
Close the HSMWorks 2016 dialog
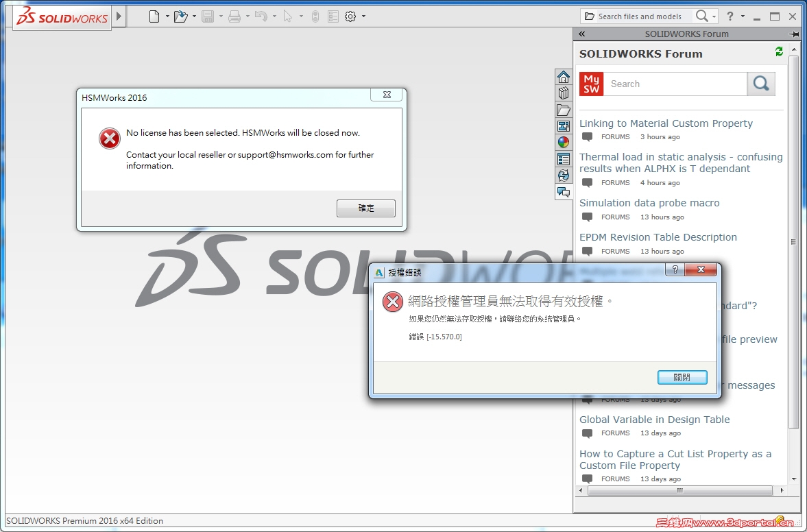(387, 95)
